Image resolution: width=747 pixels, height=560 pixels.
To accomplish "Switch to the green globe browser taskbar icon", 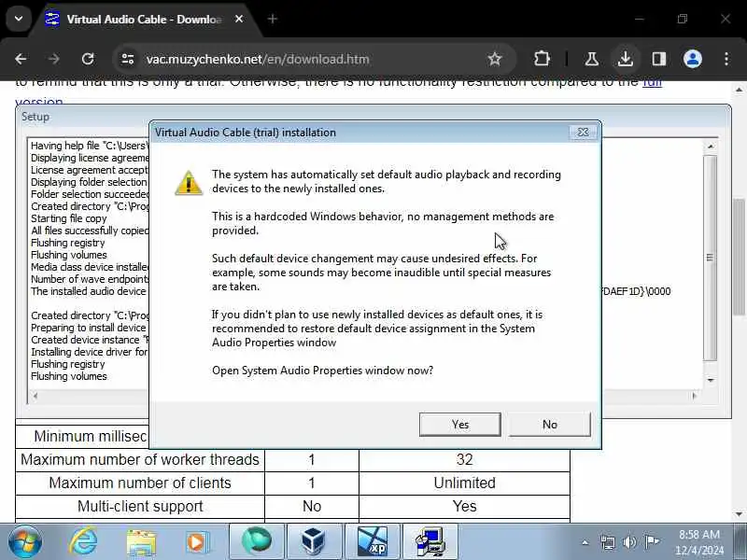I will pos(257,541).
